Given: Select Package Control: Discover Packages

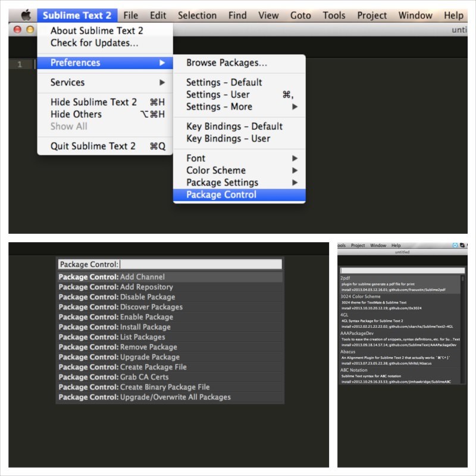Looking at the screenshot, I should (x=170, y=307).
